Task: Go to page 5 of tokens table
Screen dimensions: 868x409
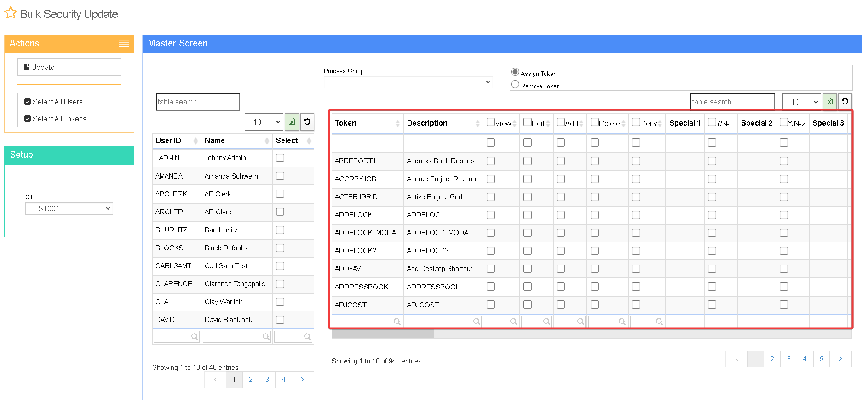Action: point(822,359)
